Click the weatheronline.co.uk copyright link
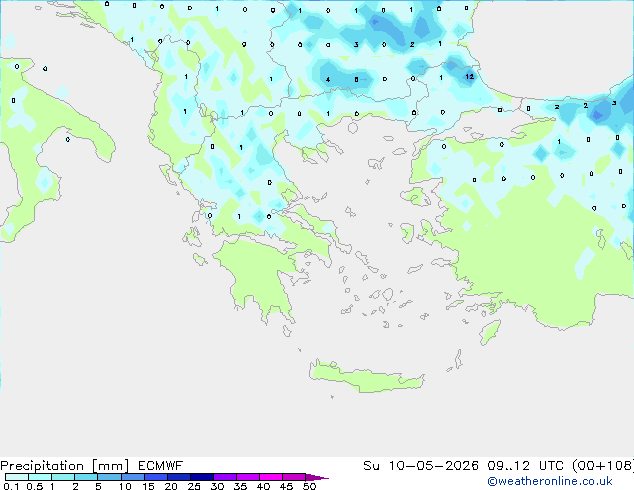Image resolution: width=634 pixels, height=490 pixels. (x=550, y=481)
